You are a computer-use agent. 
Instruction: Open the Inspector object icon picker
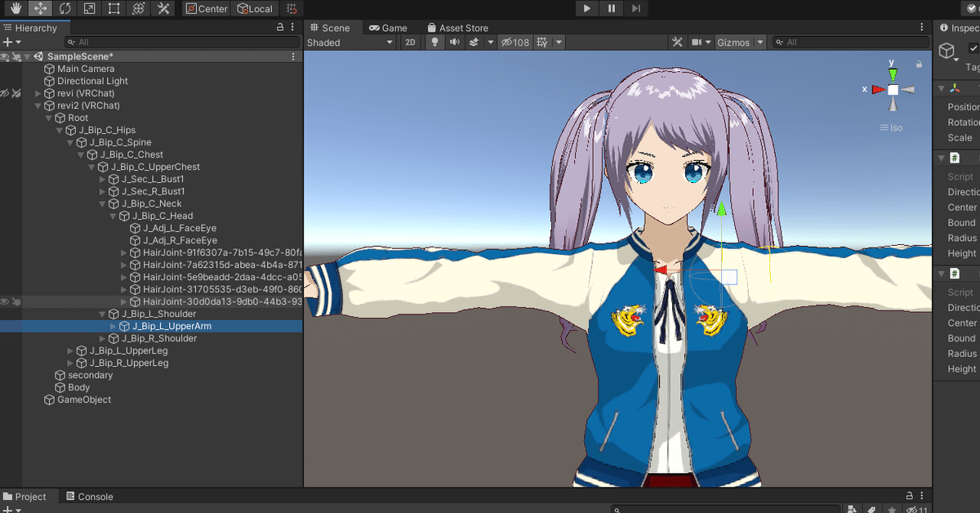(947, 52)
